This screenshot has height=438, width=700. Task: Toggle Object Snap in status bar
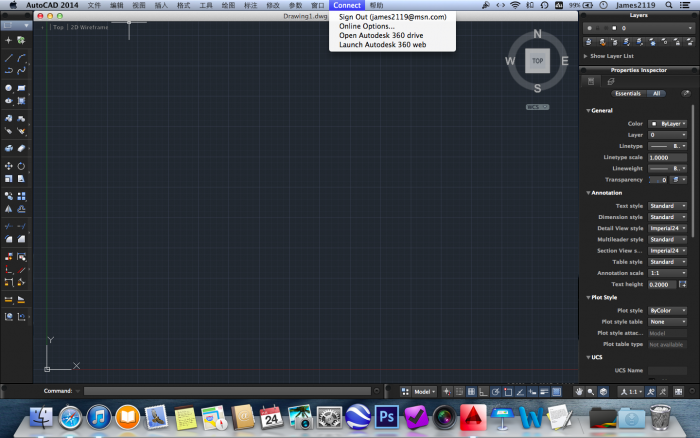(508, 392)
